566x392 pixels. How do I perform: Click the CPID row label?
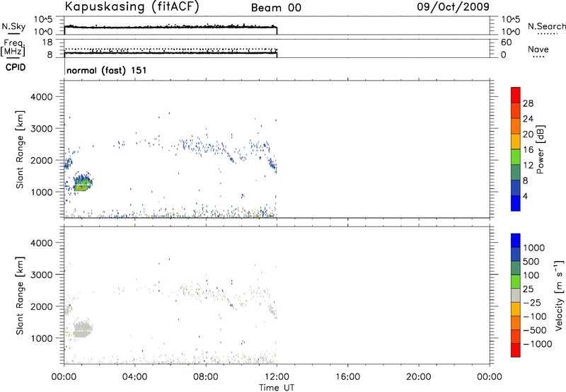(x=16, y=67)
